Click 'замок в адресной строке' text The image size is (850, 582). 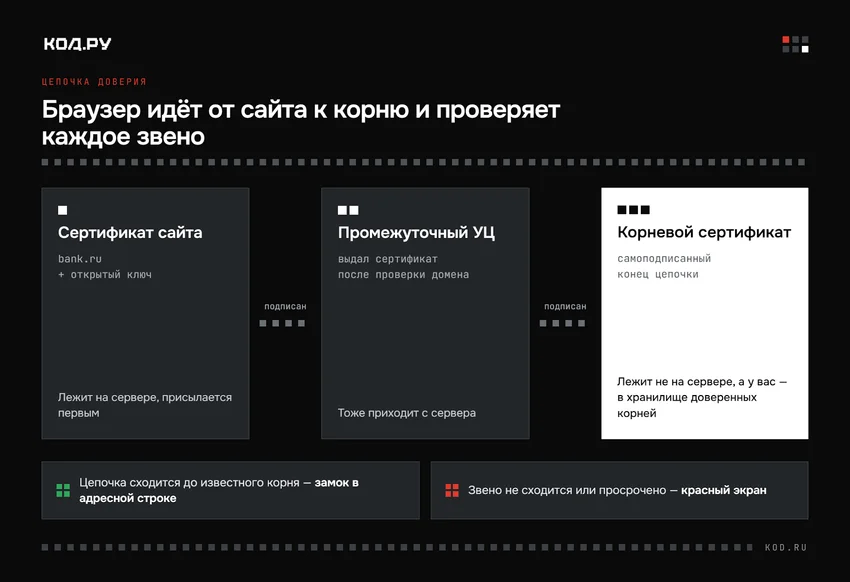(x=219, y=490)
